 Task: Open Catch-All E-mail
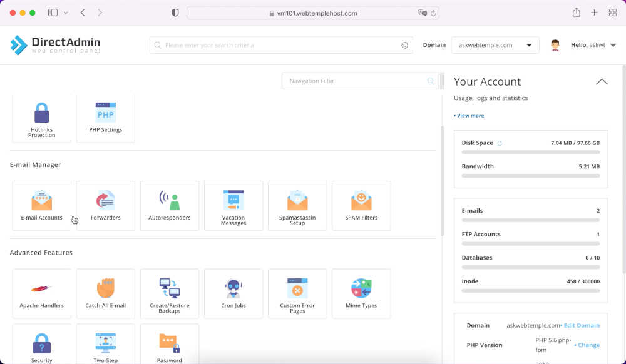coord(105,293)
